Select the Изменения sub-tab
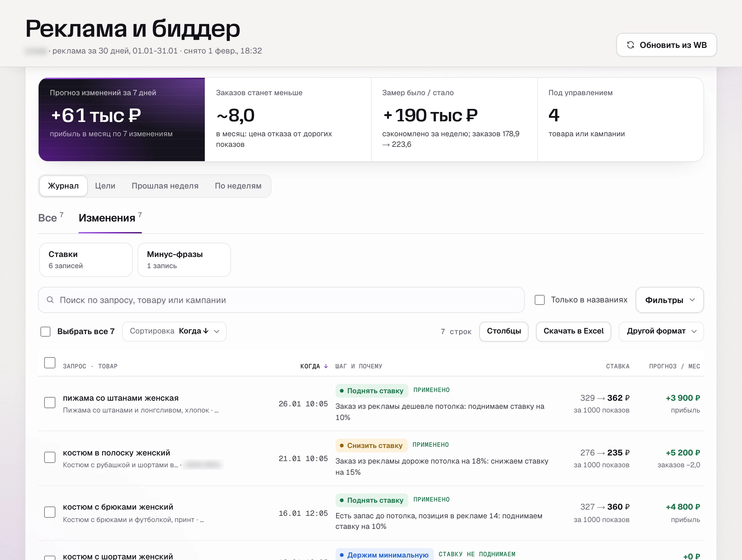This screenshot has width=742, height=560. coord(110,218)
